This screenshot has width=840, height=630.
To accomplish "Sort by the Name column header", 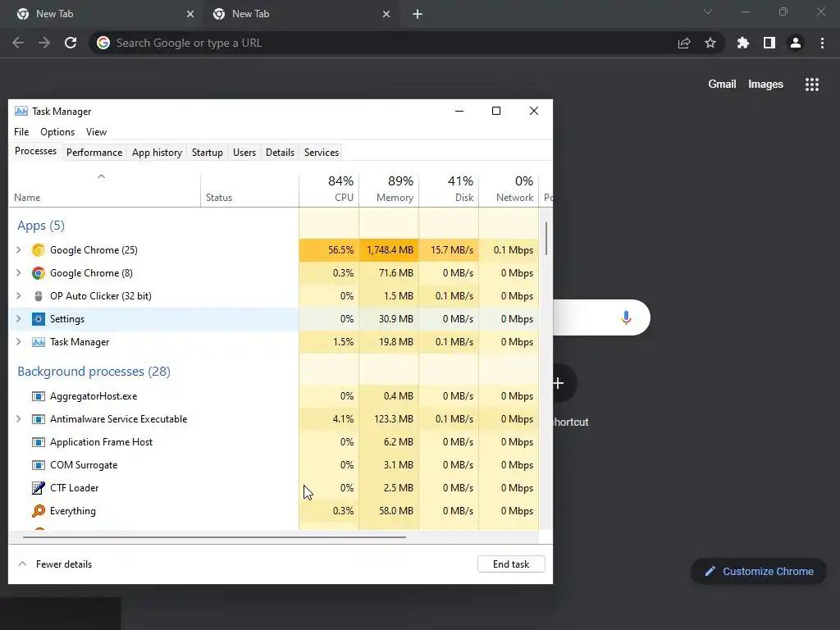I will point(104,189).
